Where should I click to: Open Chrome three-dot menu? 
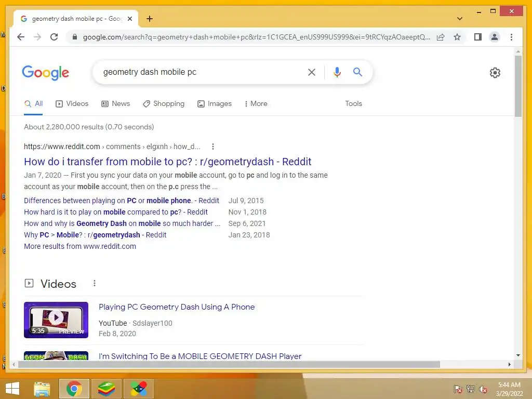pyautogui.click(x=511, y=37)
